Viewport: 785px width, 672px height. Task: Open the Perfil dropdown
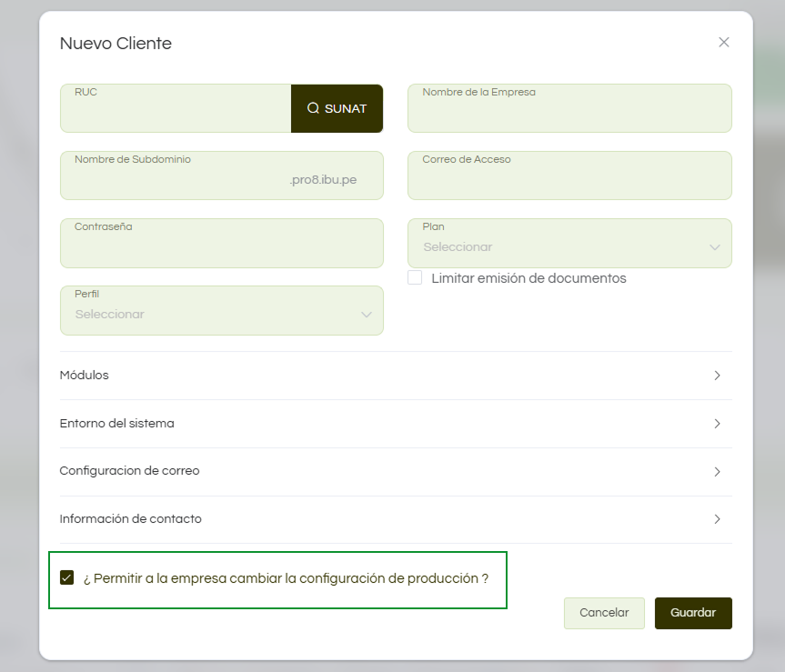(x=221, y=314)
